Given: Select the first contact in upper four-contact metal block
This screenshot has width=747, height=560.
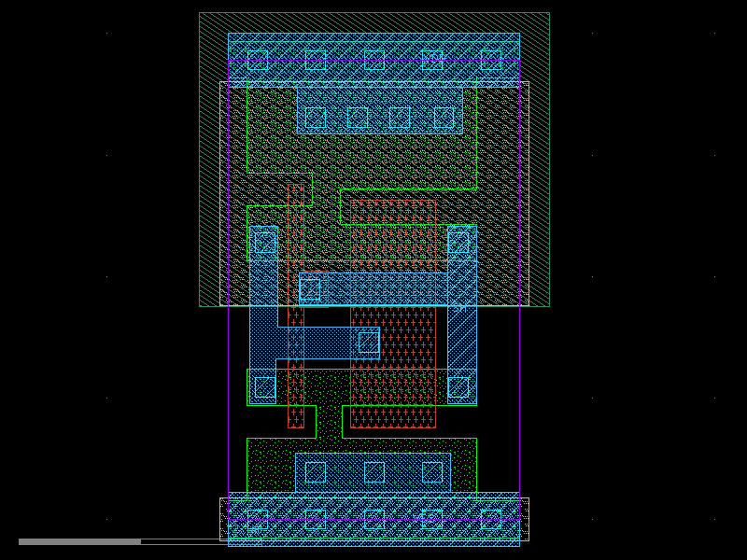Looking at the screenshot, I should pyautogui.click(x=316, y=118).
